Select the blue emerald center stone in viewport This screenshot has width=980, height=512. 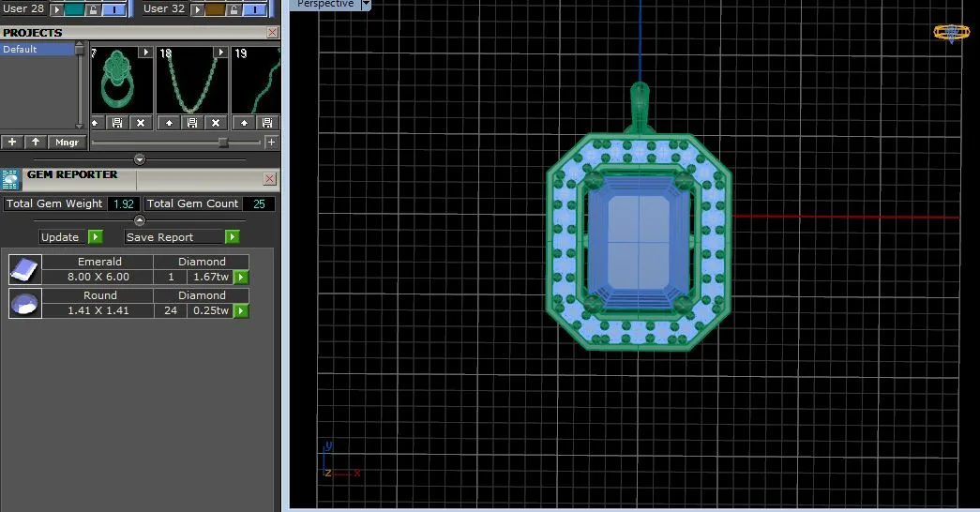click(x=638, y=243)
